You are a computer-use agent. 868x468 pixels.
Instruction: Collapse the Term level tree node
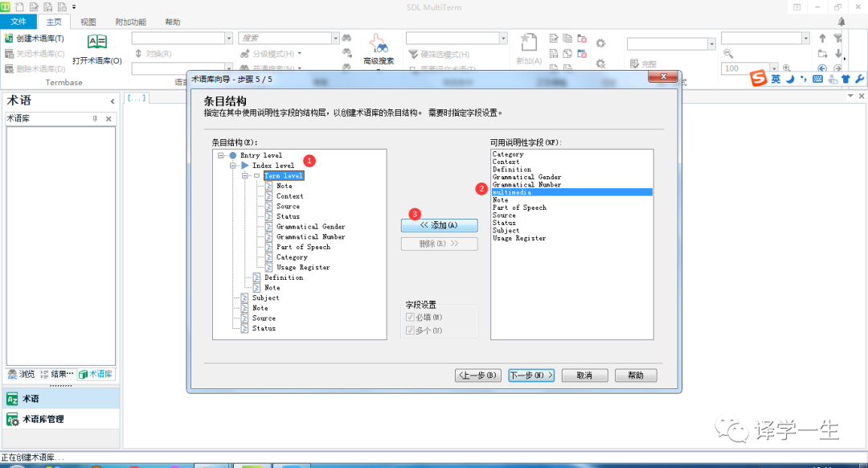click(245, 175)
